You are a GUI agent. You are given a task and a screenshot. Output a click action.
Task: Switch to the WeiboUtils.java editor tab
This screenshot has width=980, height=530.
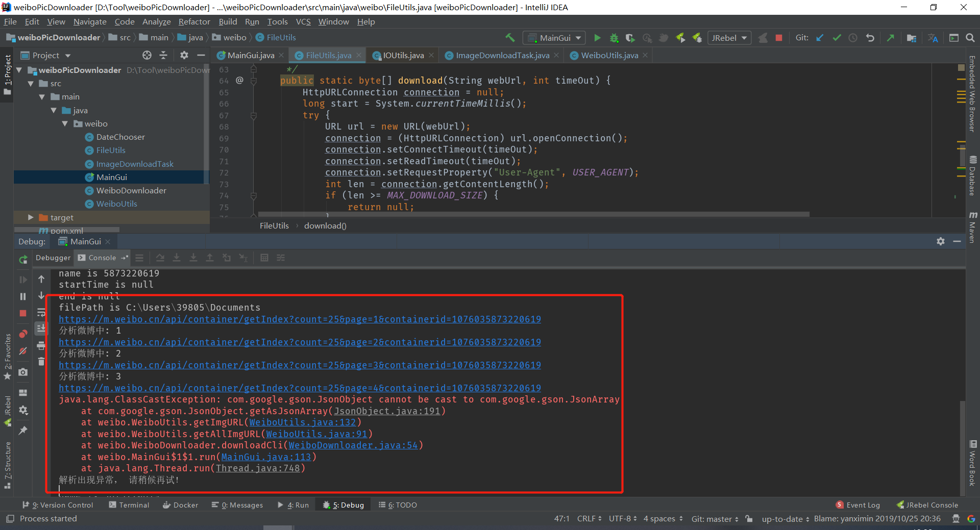pyautogui.click(x=609, y=55)
